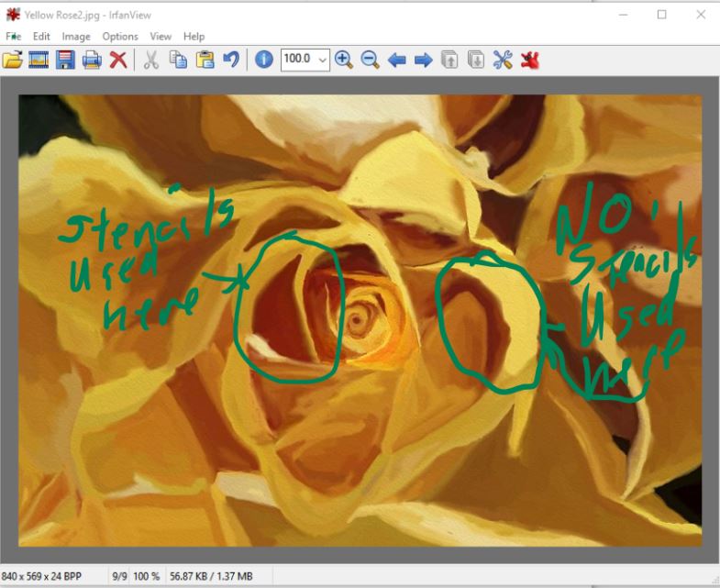This screenshot has width=720, height=588.
Task: Click the next page icon
Action: tap(476, 60)
